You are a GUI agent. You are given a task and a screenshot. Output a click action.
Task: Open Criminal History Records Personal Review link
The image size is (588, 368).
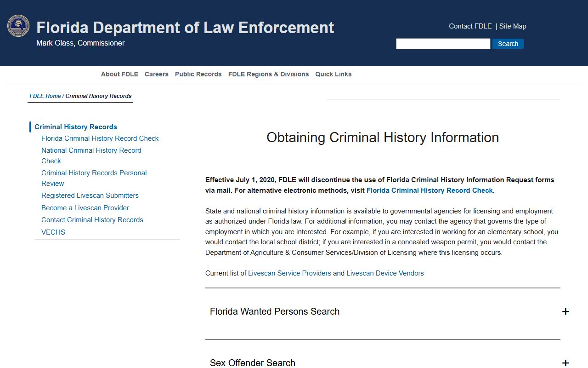point(94,178)
